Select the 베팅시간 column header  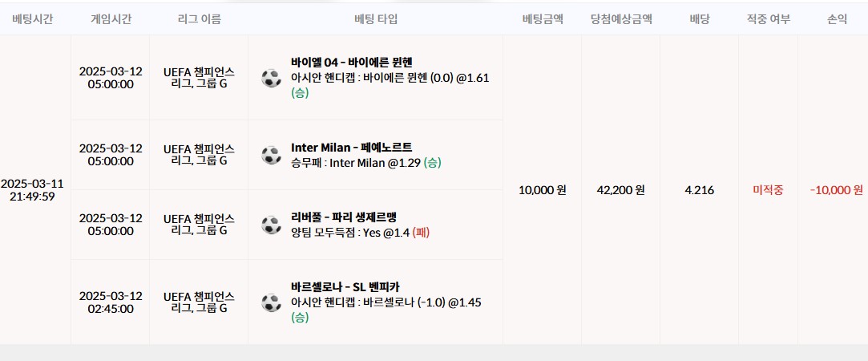33,19
